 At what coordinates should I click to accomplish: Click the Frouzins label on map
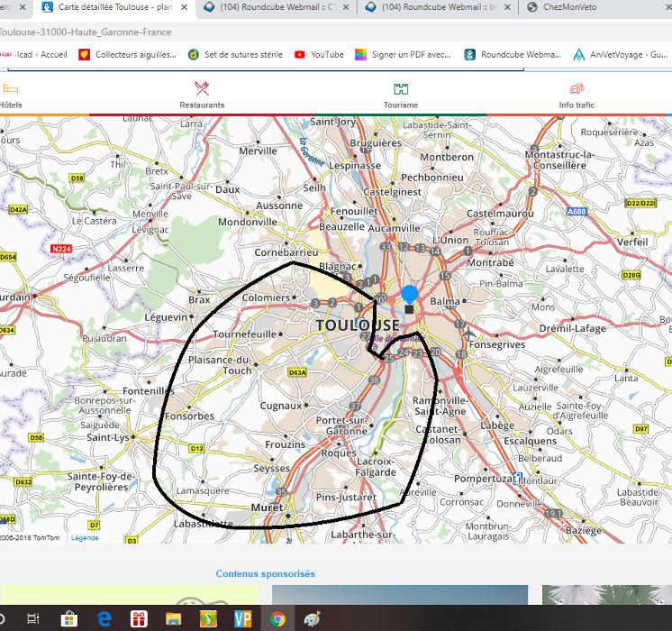(285, 444)
